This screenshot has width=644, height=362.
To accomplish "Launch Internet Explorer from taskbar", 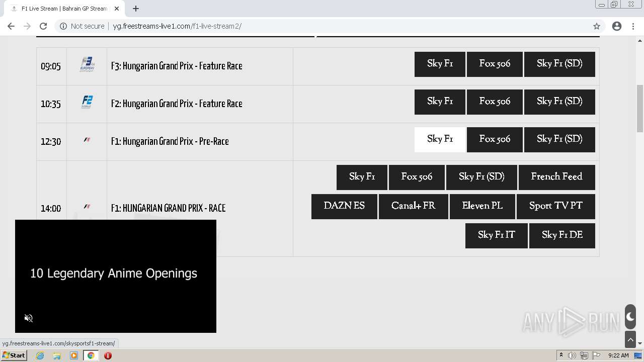I will click(x=40, y=355).
